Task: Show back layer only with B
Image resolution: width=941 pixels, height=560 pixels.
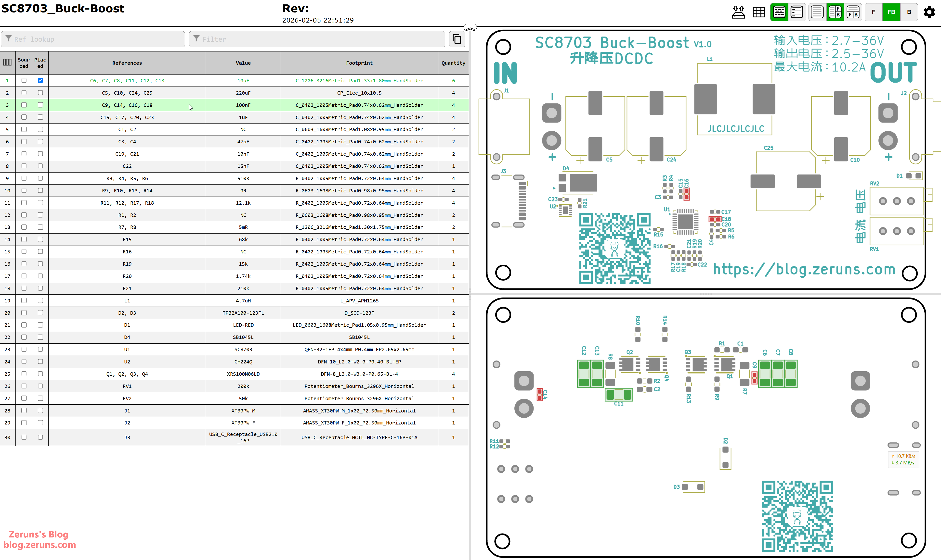Action: pos(909,12)
